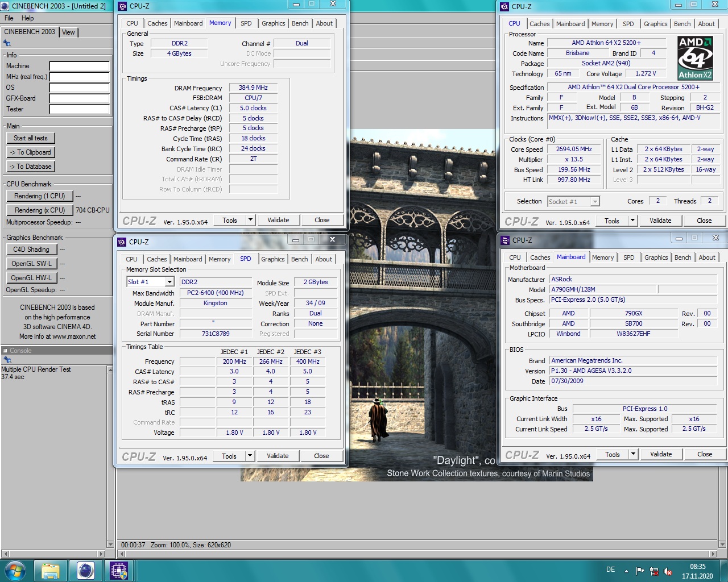Image resolution: width=728 pixels, height=582 pixels.
Task: Select the Caches tab in the Memory window
Action: [x=158, y=23]
